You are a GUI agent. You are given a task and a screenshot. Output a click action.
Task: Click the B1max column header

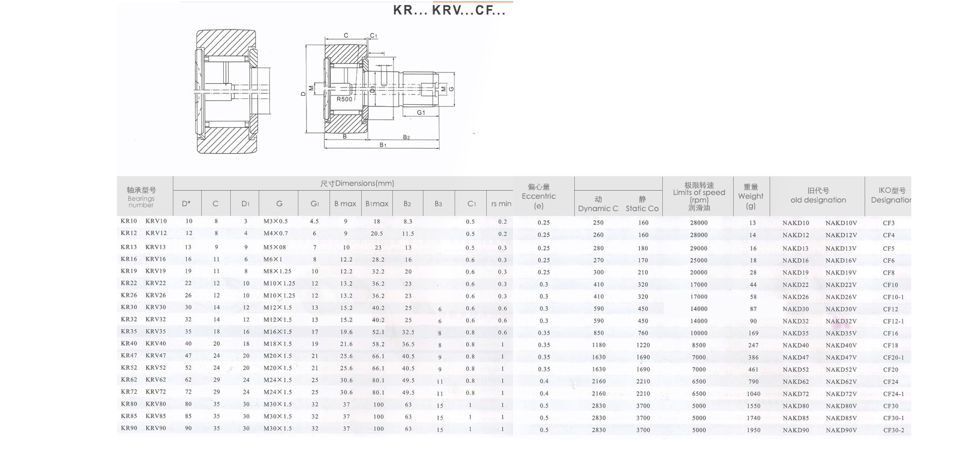click(377, 204)
